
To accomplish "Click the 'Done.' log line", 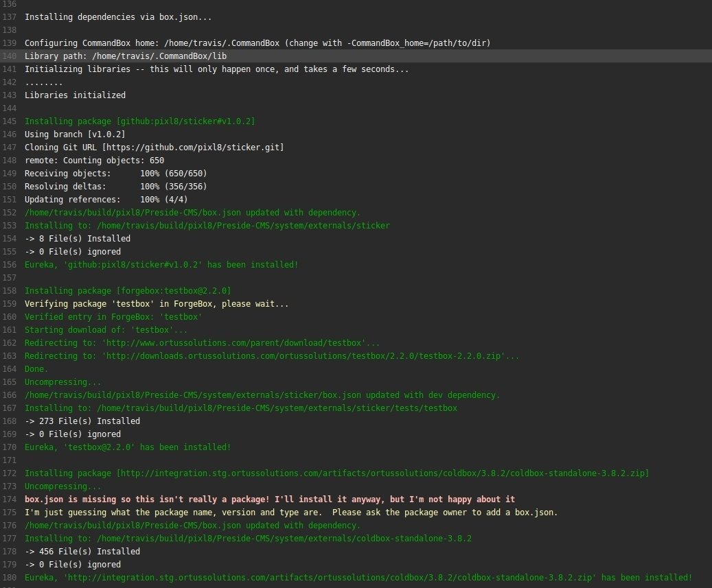I will click(36, 369).
